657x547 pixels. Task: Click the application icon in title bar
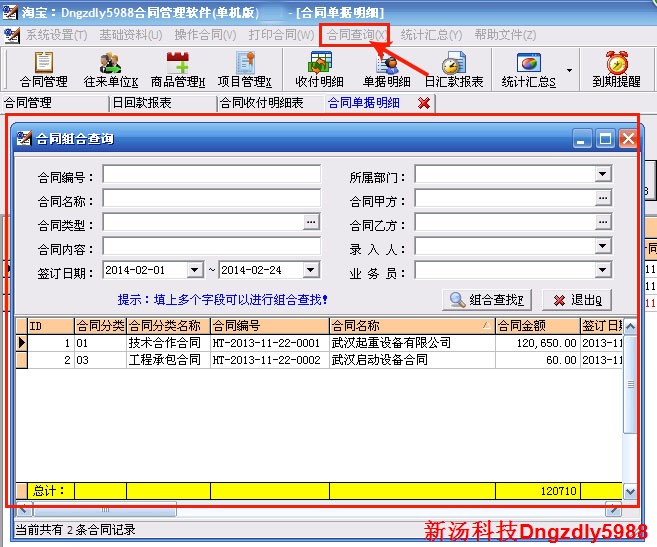click(x=10, y=12)
